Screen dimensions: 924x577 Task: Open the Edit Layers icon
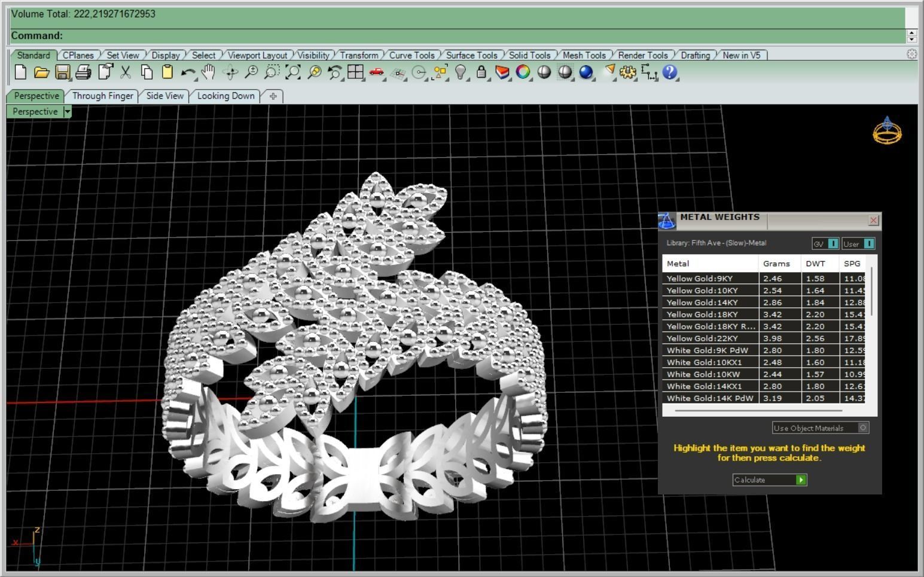[x=502, y=72]
